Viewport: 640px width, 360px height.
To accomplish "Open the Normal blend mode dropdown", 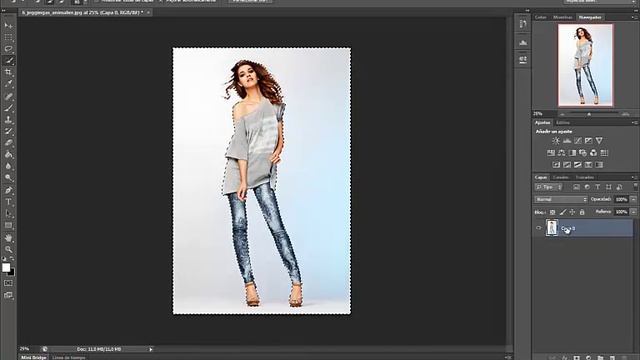I will (x=561, y=200).
